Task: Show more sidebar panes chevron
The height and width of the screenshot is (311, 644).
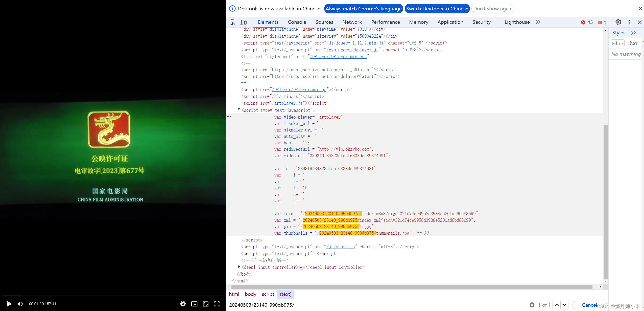Action: pyautogui.click(x=633, y=33)
